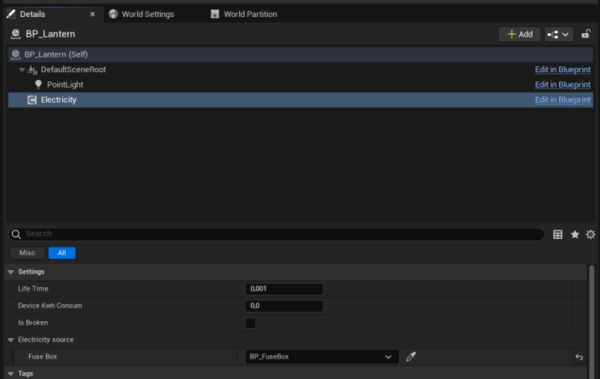Open Edit in Blueprint for PointLight

point(562,85)
